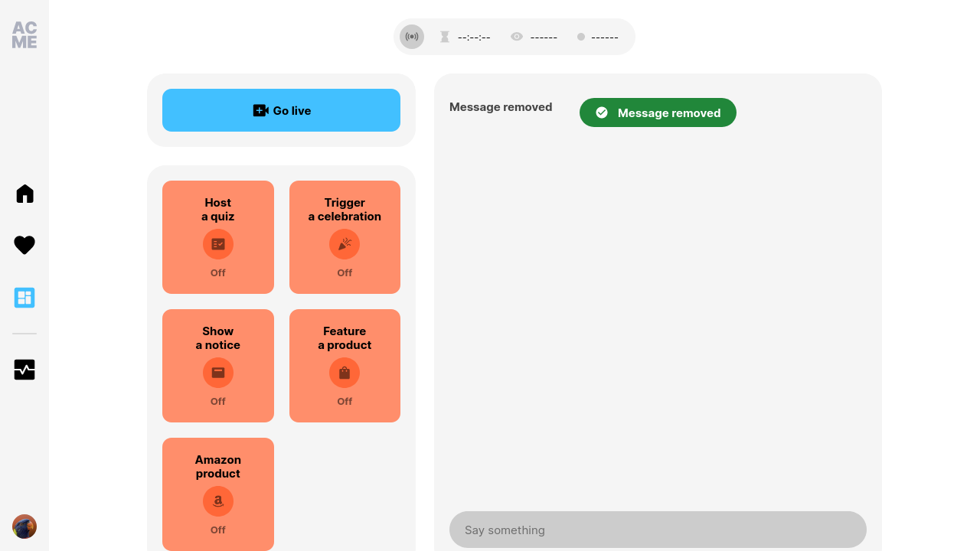Click the Go live button
The width and height of the screenshot is (980, 551).
click(281, 110)
